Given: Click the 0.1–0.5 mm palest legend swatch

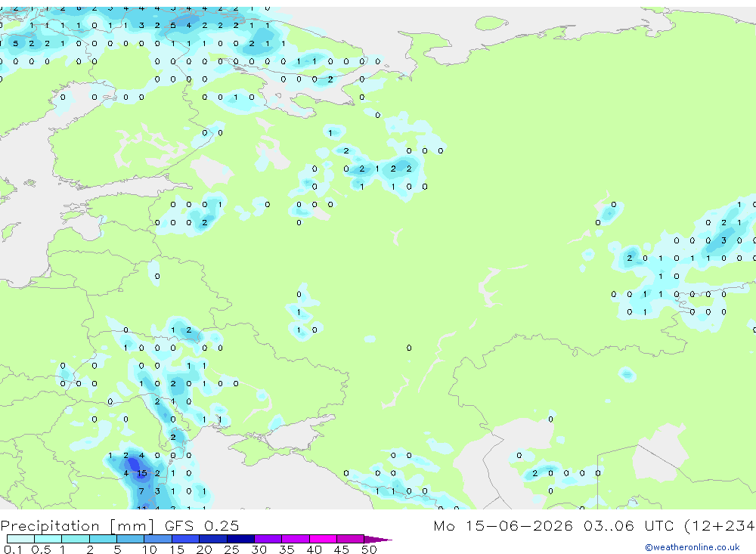Looking at the screenshot, I should coord(20,539).
